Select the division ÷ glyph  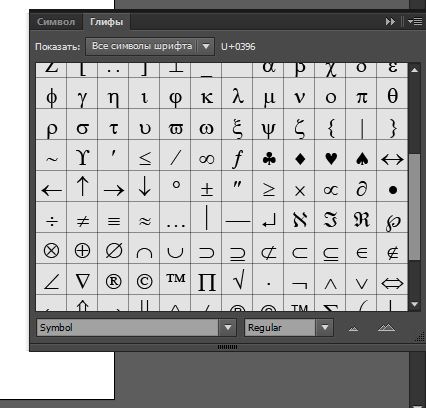click(52, 218)
